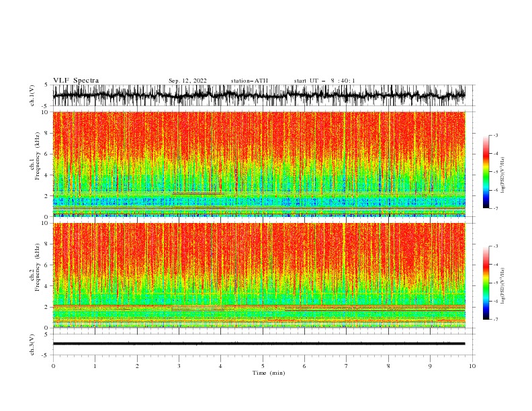Viewport: 532px width, 411px height.
Task: Click the "station=ATH" label
Action: coord(249,81)
